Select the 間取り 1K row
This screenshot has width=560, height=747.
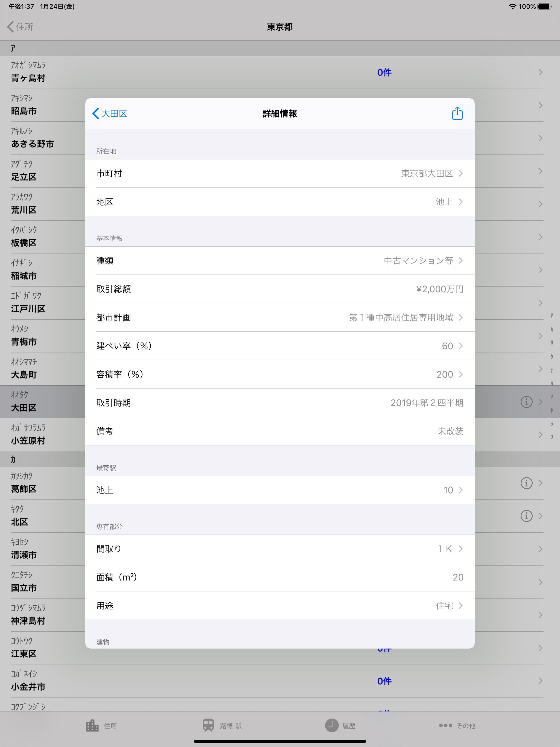[x=280, y=549]
